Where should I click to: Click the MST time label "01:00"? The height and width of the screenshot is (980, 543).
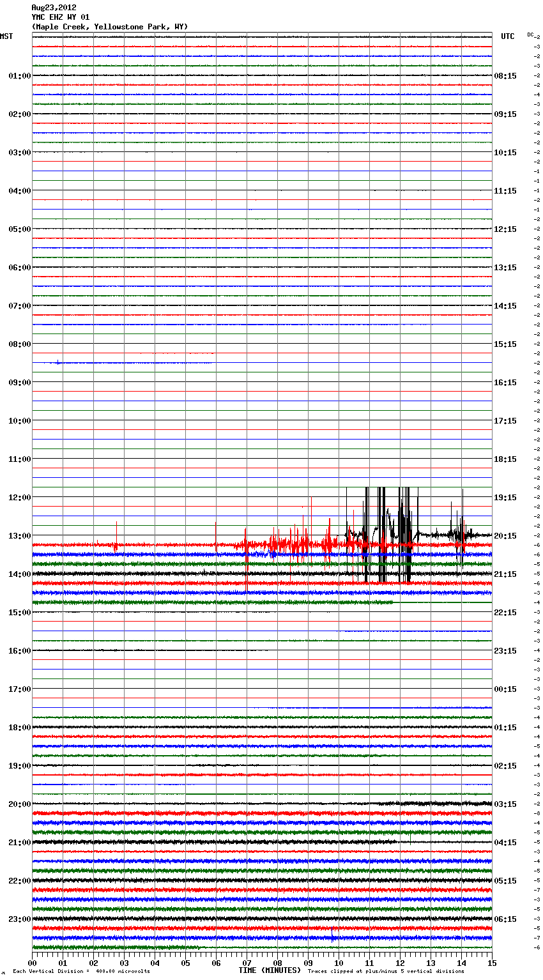pyautogui.click(x=19, y=76)
